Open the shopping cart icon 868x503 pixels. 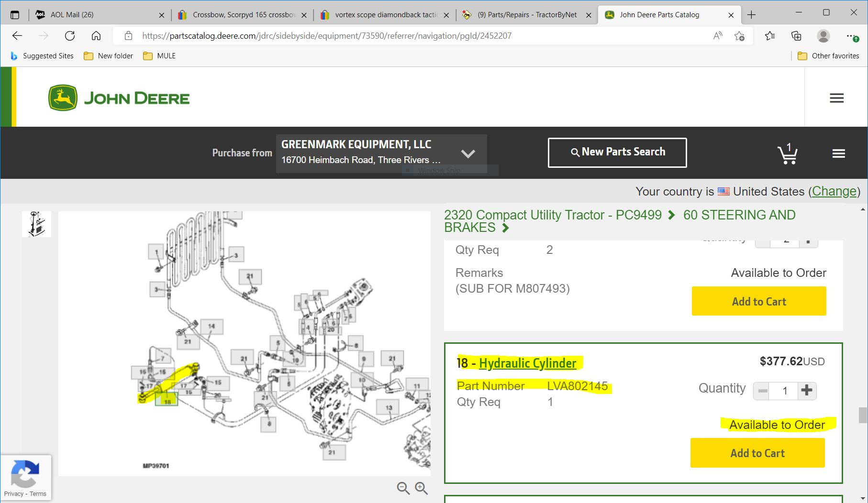(x=787, y=154)
